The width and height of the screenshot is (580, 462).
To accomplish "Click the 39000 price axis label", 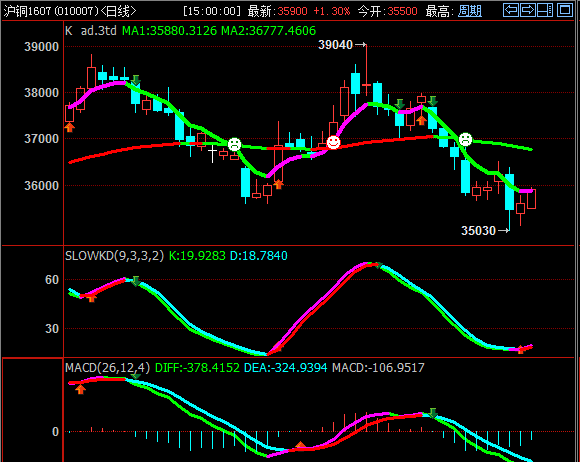I will pos(41,47).
